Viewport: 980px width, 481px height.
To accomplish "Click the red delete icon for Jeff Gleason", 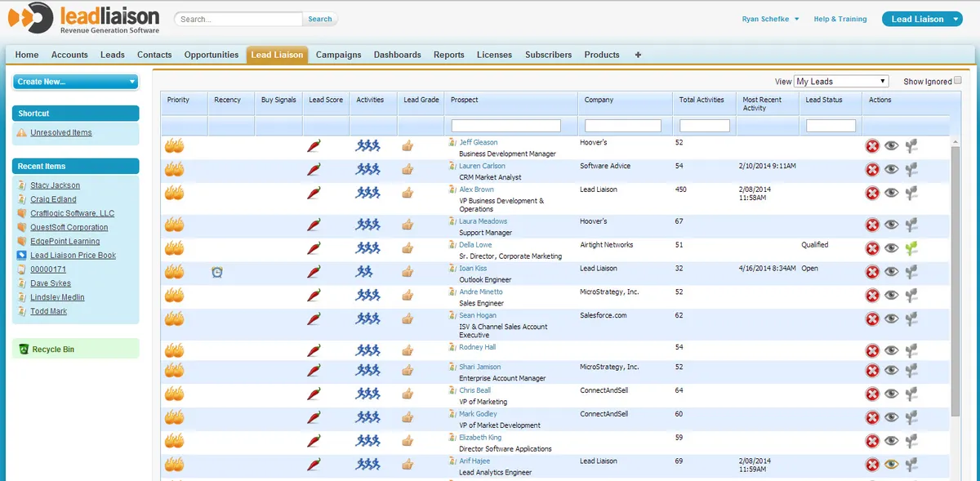I will point(872,146).
